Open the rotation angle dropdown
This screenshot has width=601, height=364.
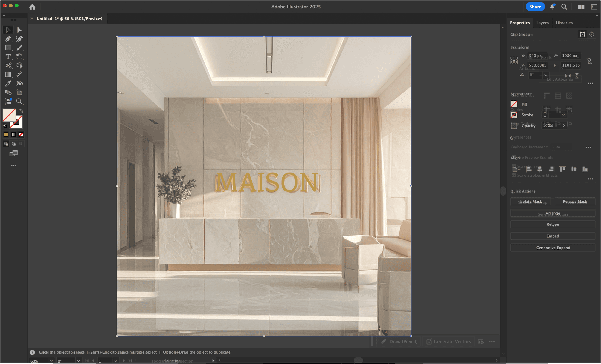545,75
